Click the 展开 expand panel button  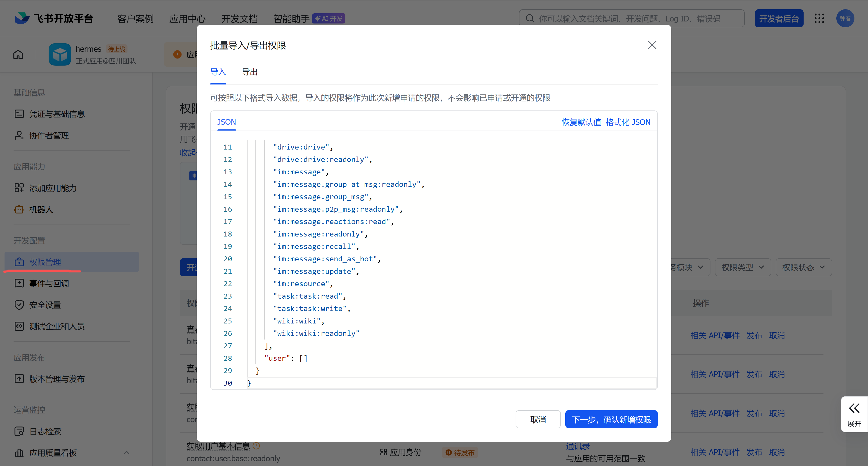pyautogui.click(x=854, y=414)
